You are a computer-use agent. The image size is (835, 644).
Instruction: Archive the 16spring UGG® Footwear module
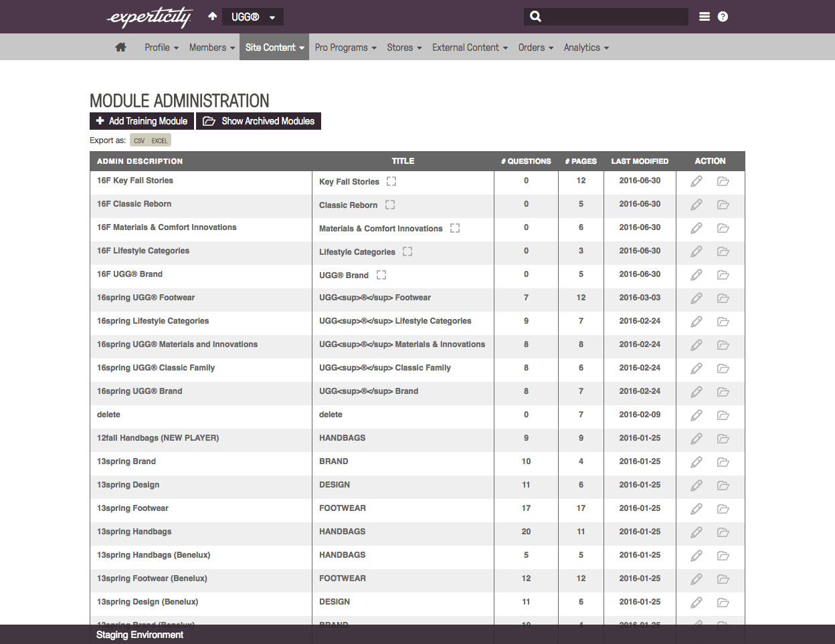(723, 298)
